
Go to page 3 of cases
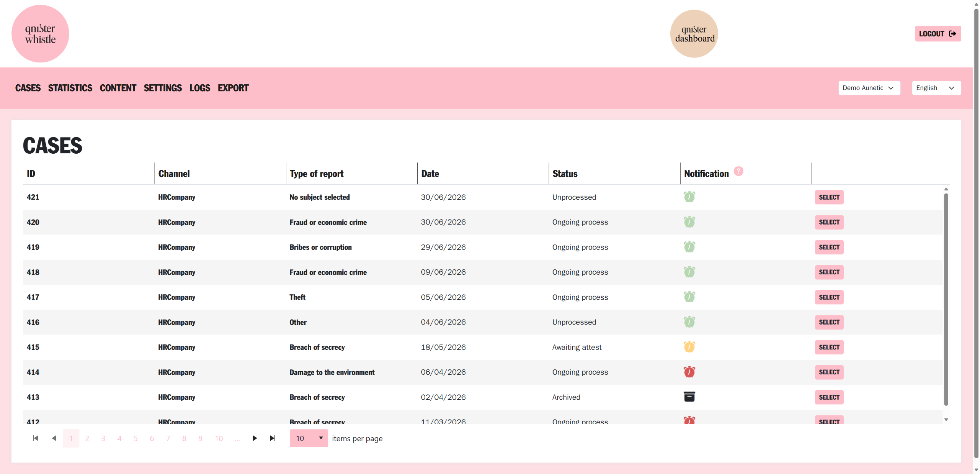pos(103,438)
